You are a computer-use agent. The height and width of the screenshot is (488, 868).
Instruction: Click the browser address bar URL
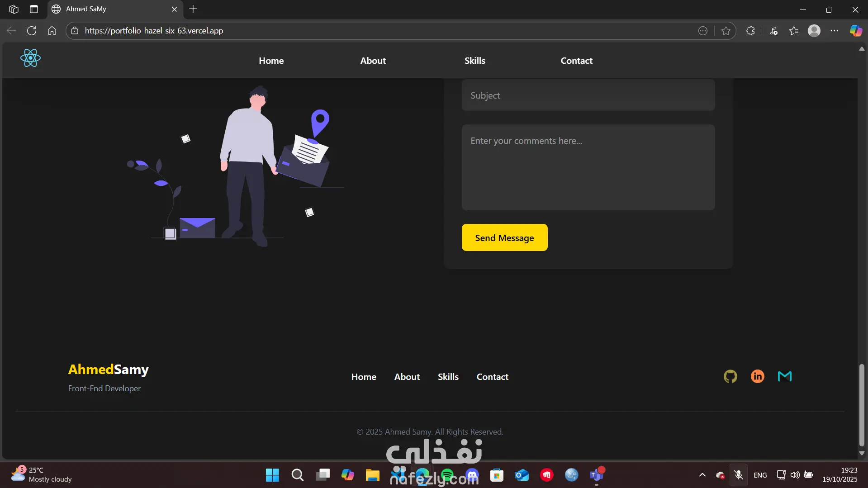(154, 31)
